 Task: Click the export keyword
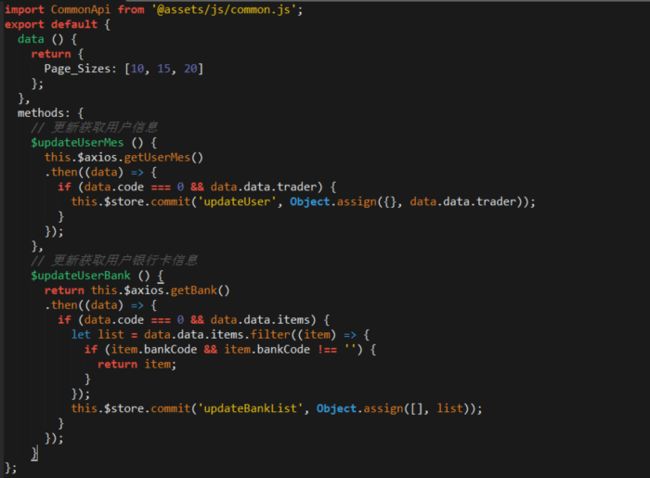tap(25, 24)
